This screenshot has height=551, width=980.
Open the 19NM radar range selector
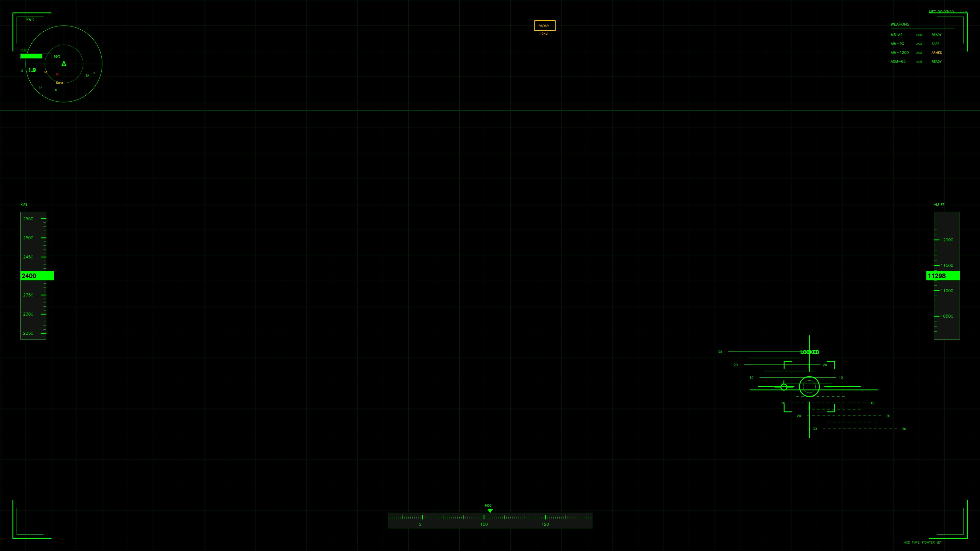click(x=544, y=33)
